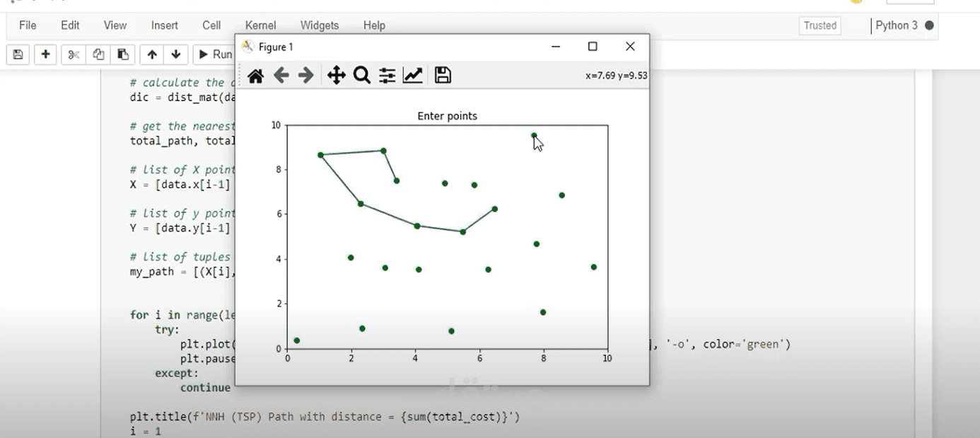
Task: Maximize the Figure 1 window
Action: pyautogui.click(x=593, y=47)
